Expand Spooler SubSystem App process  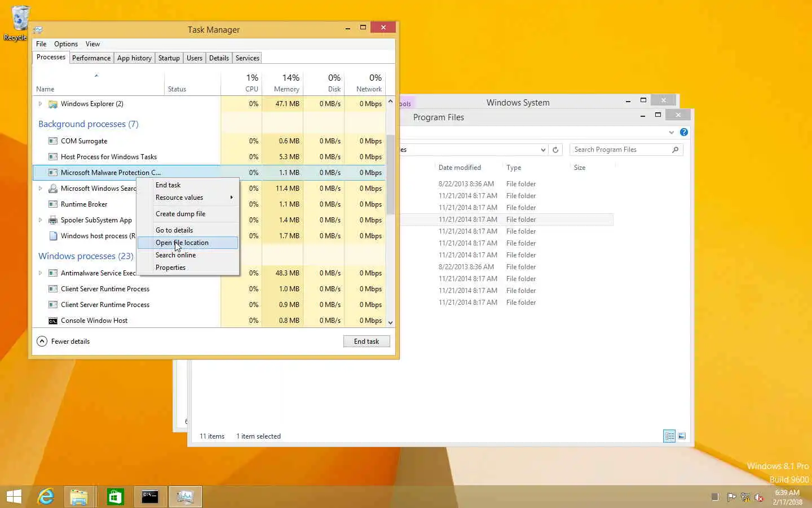(x=40, y=220)
